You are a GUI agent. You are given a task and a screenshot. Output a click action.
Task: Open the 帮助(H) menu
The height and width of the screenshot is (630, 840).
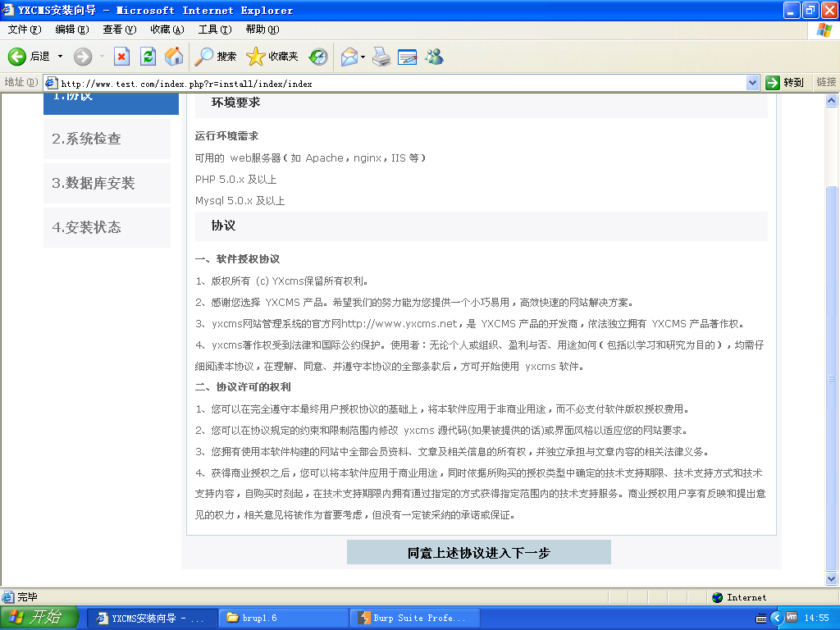click(x=262, y=30)
